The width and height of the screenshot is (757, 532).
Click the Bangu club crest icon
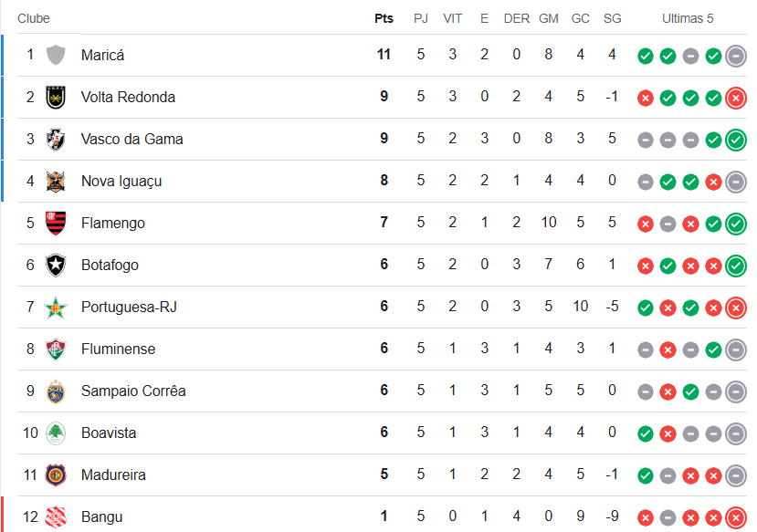click(x=56, y=516)
